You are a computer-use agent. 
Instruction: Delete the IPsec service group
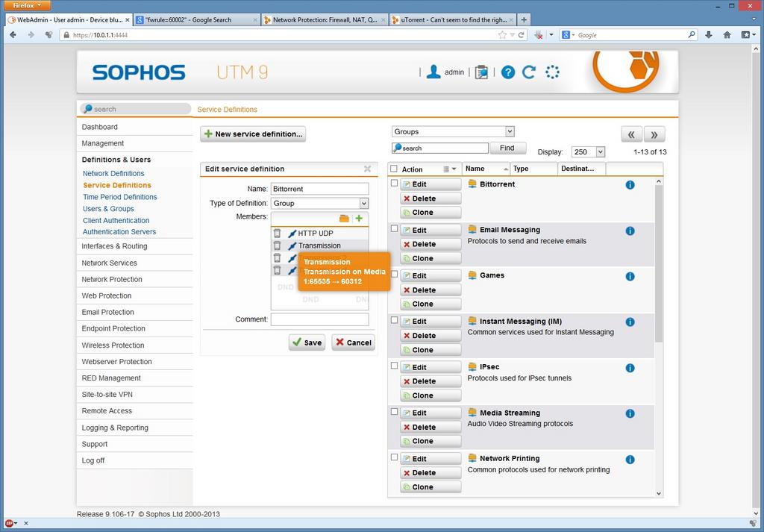point(430,381)
